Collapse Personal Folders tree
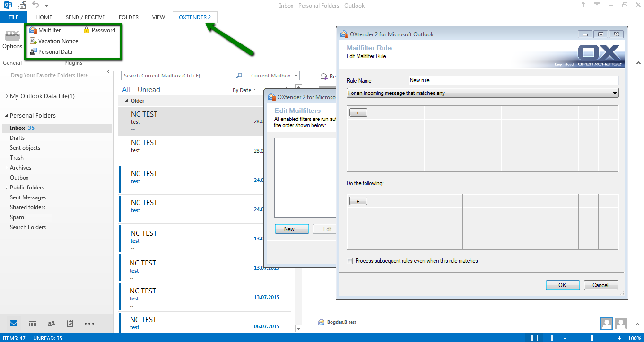Viewport: 644px width, 342px height. [x=7, y=116]
